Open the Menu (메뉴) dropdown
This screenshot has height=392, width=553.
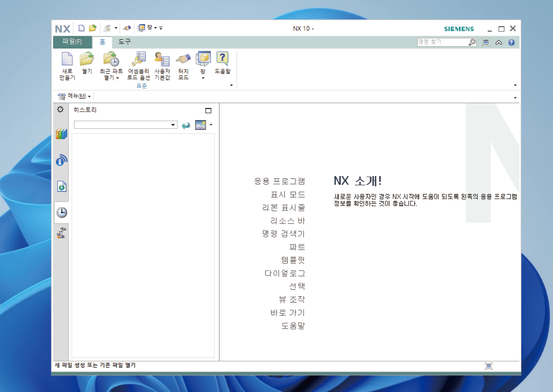[x=75, y=96]
